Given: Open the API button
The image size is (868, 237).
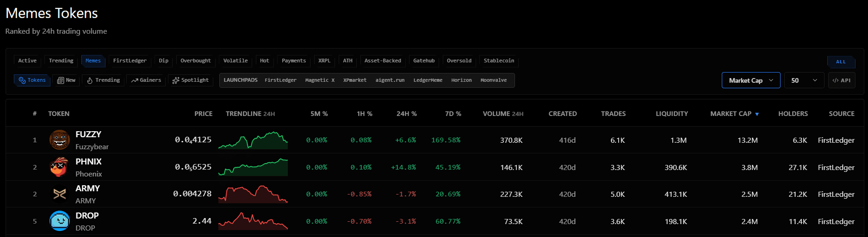Looking at the screenshot, I should tap(841, 80).
